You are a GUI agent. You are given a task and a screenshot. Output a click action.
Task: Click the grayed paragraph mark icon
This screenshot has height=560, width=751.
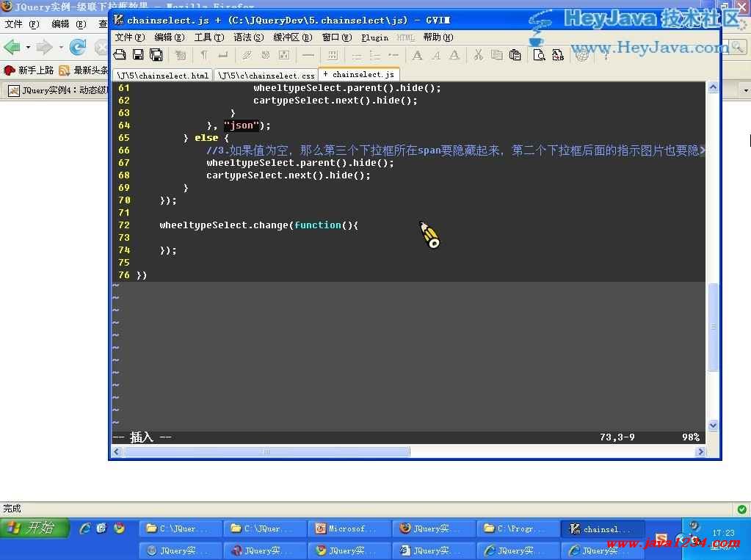click(204, 55)
